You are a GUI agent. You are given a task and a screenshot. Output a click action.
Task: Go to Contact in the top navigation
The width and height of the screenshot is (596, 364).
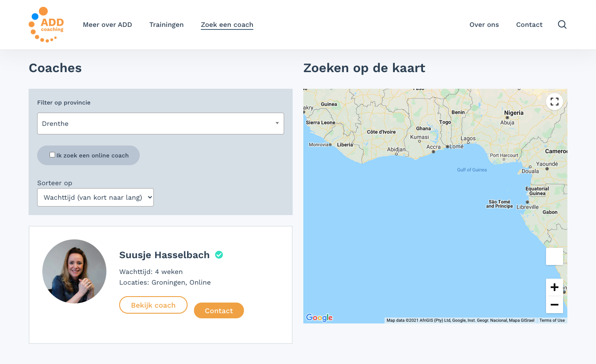click(529, 25)
